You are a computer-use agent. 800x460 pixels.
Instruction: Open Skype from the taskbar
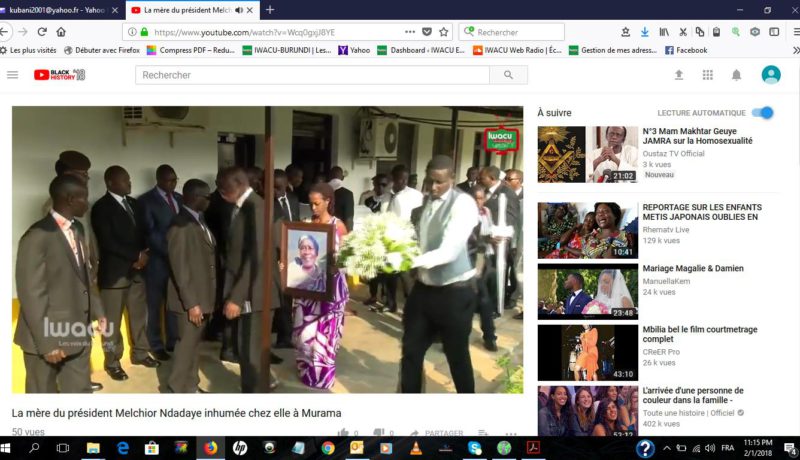474,448
